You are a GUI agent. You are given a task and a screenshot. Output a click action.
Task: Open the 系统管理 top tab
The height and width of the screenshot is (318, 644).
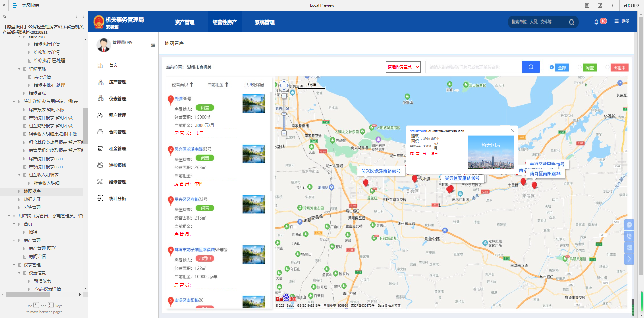[x=265, y=22]
